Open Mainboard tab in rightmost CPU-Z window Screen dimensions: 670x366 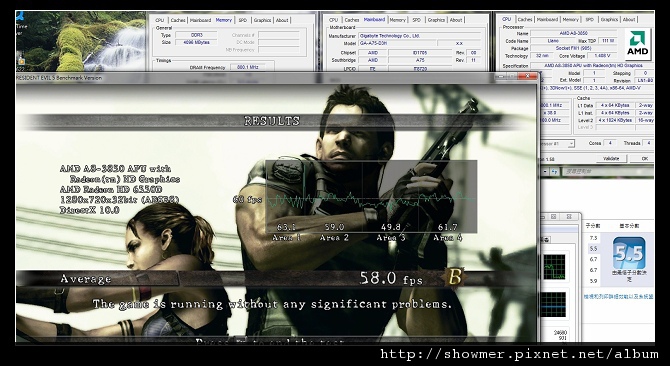click(x=547, y=19)
